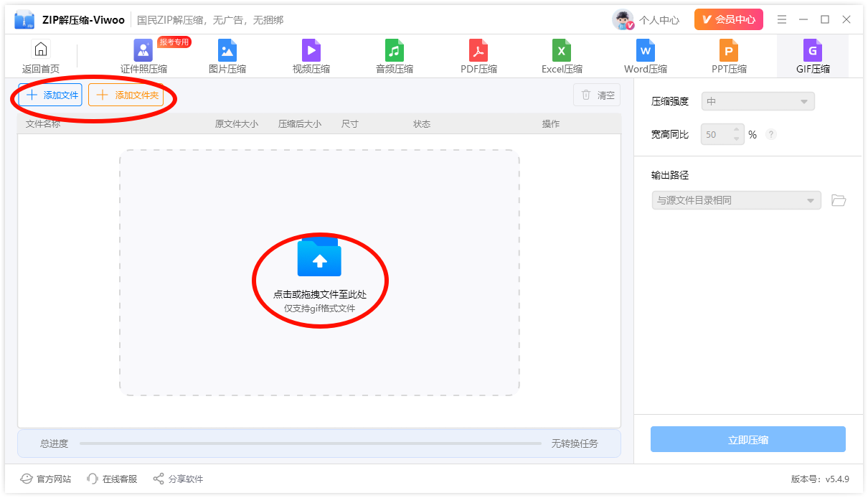The width and height of the screenshot is (868, 498).
Task: Click the file upload drop area
Action: [319, 273]
